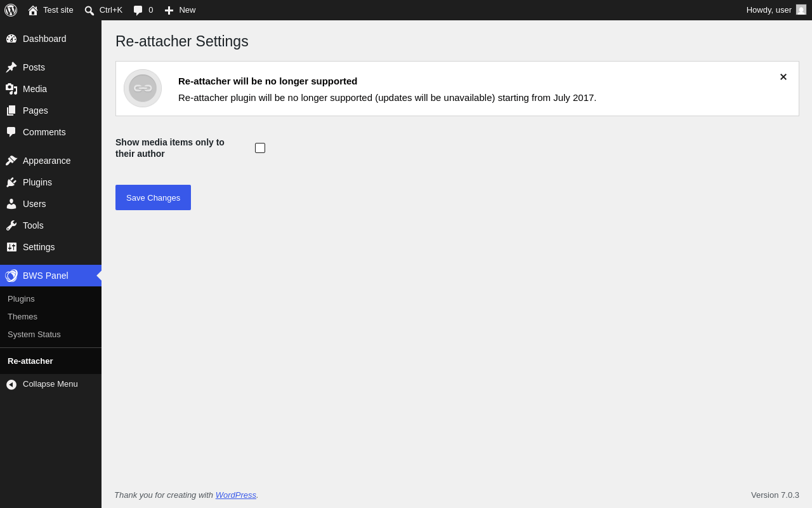Open Media via its camera icon

click(11, 89)
